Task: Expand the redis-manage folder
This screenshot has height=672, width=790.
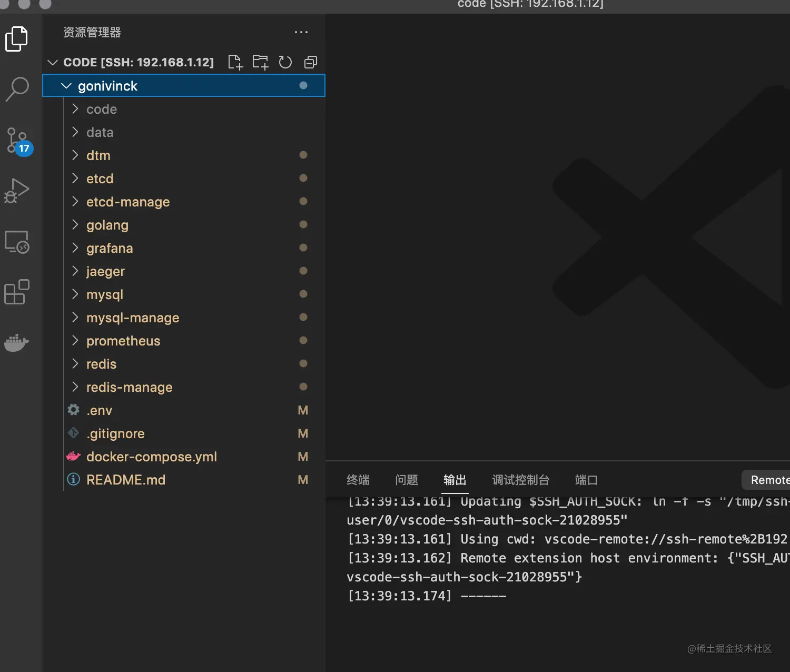Action: (x=75, y=387)
